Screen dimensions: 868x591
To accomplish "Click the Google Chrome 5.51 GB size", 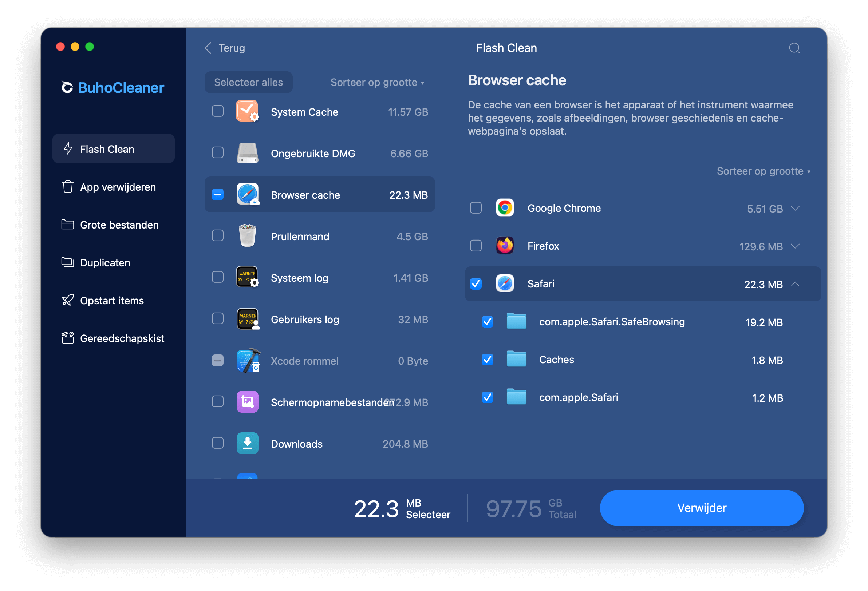I will pyautogui.click(x=765, y=209).
